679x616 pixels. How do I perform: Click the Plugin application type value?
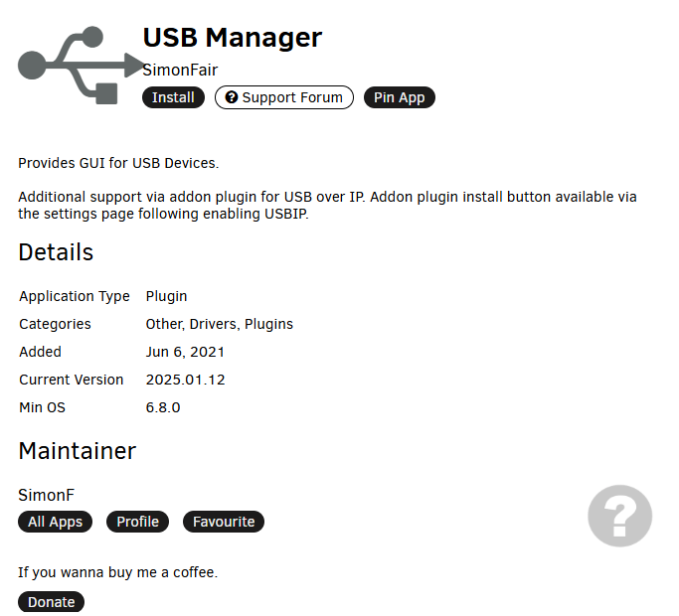(166, 296)
